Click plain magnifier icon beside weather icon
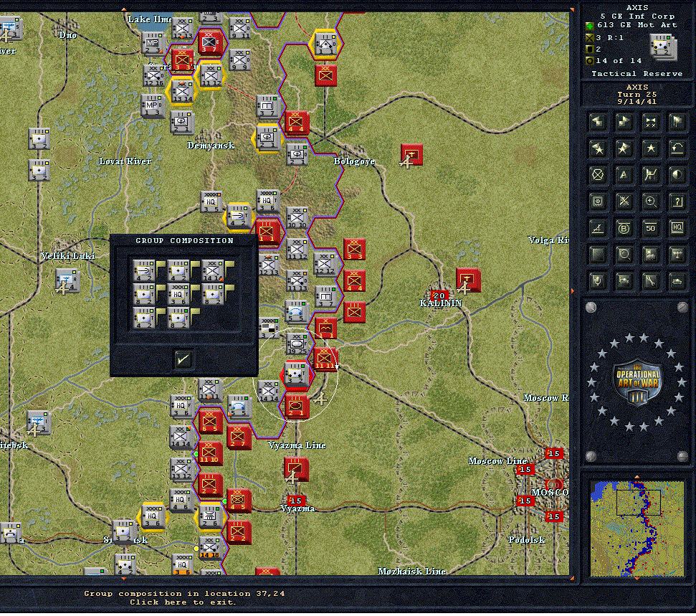This screenshot has width=696, height=616. pos(624,255)
